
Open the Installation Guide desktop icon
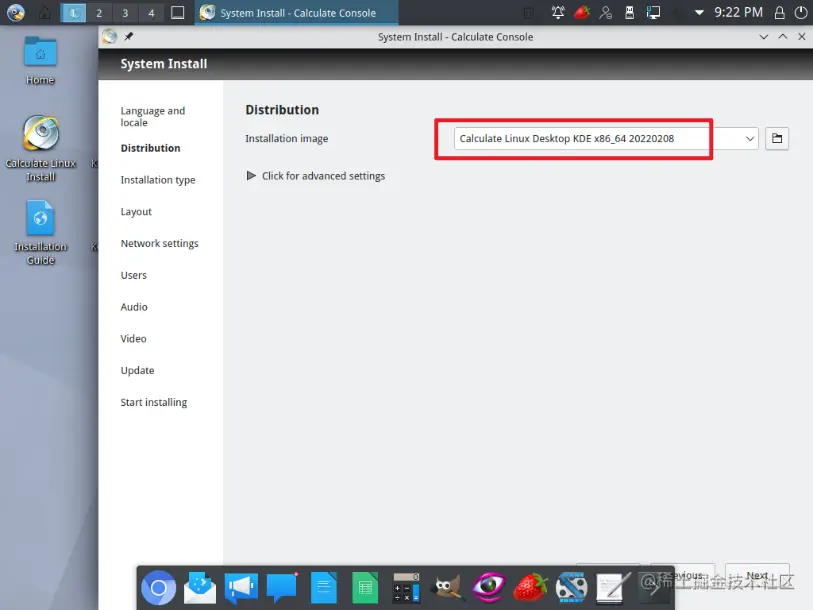[x=40, y=233]
